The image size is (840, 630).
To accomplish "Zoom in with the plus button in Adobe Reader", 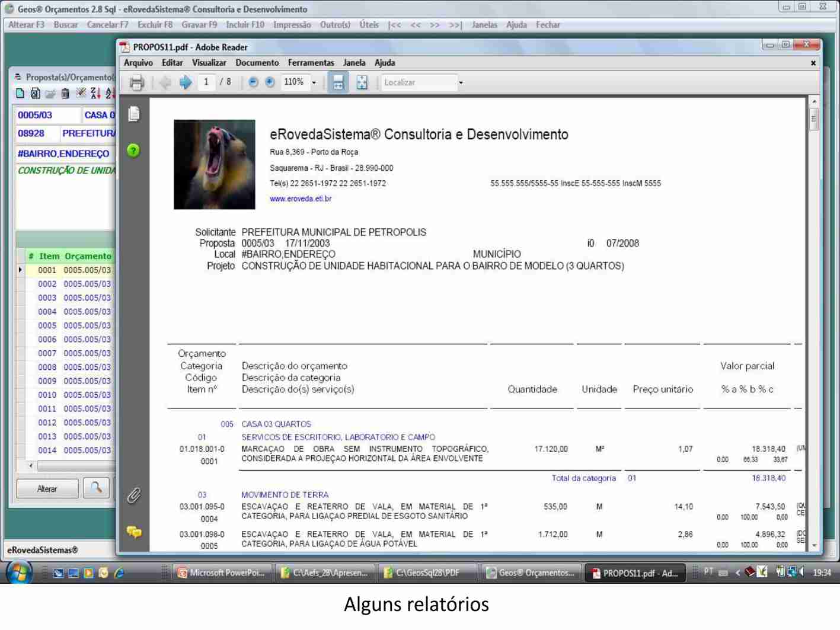I will click(x=270, y=82).
